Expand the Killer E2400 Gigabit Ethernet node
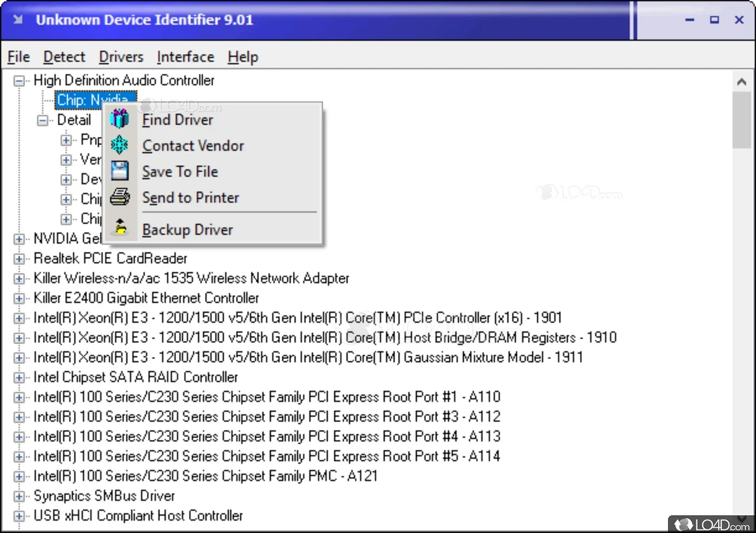 click(x=19, y=298)
